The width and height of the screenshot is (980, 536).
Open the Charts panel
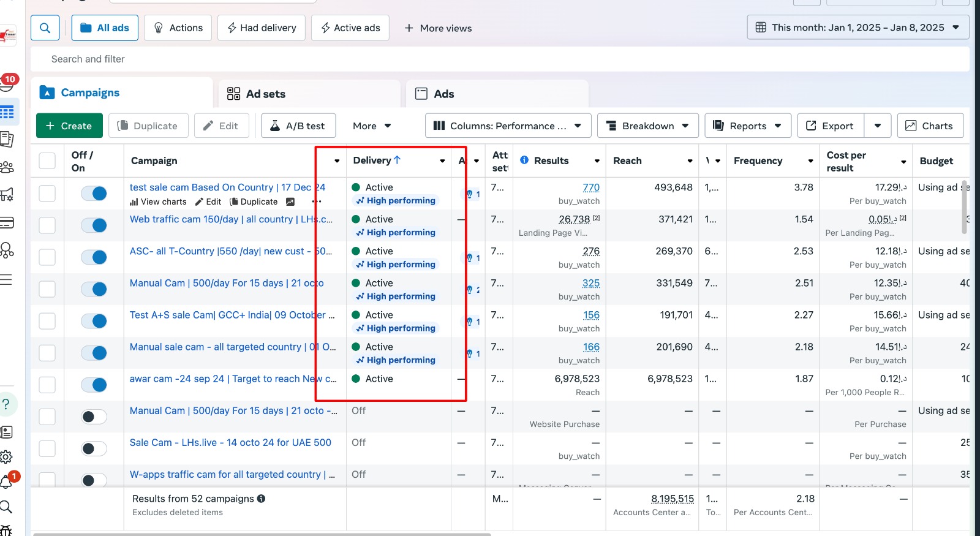tap(930, 126)
